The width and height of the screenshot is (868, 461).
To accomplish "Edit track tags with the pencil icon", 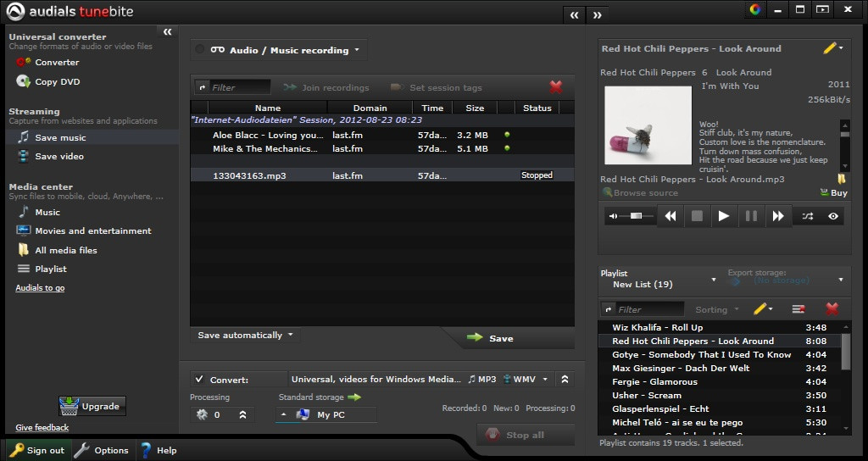I will point(829,48).
